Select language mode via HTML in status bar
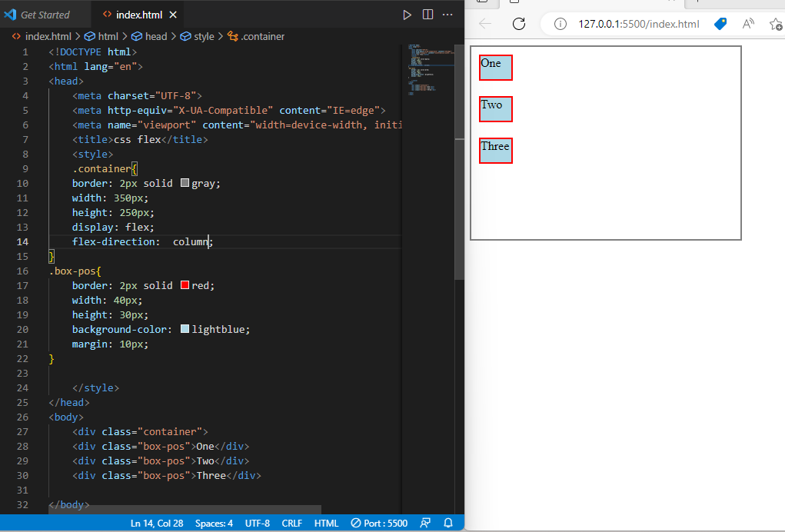Image resolution: width=785 pixels, height=532 pixels. 326,523
